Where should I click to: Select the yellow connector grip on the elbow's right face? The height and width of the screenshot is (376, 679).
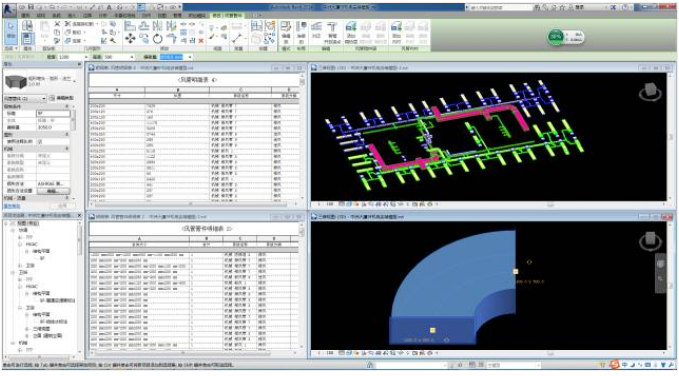515,272
